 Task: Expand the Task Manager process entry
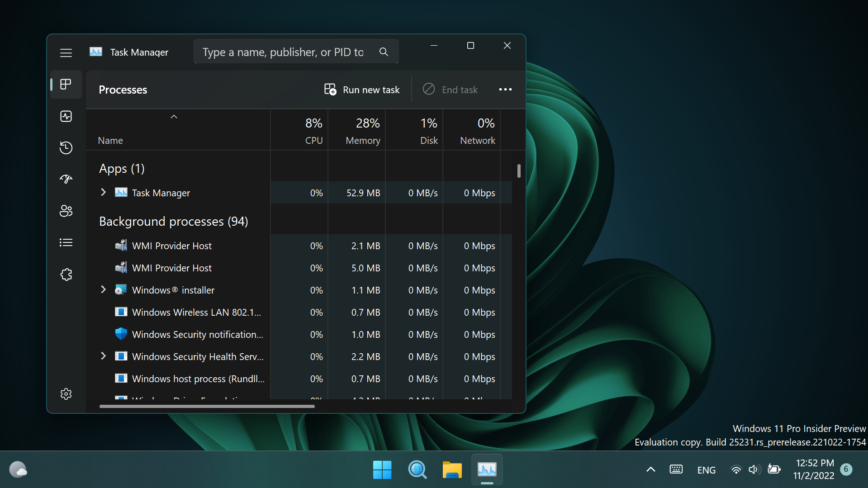click(103, 192)
